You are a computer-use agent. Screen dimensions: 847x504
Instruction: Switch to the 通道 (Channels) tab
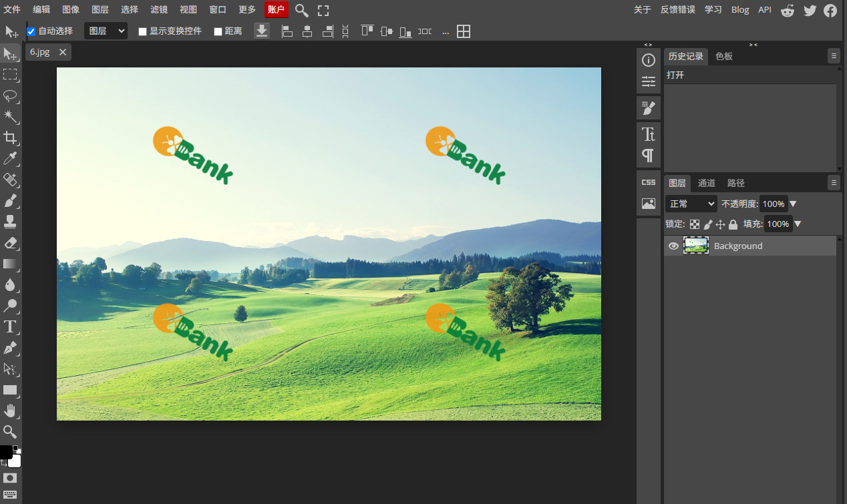click(x=707, y=183)
